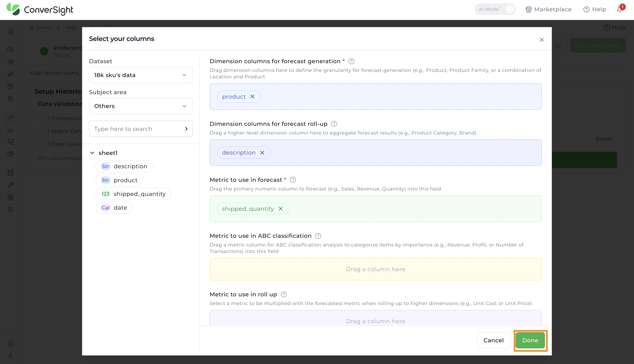
Task: Check the 1 Date Column validation checkbox
Action: (41, 144)
